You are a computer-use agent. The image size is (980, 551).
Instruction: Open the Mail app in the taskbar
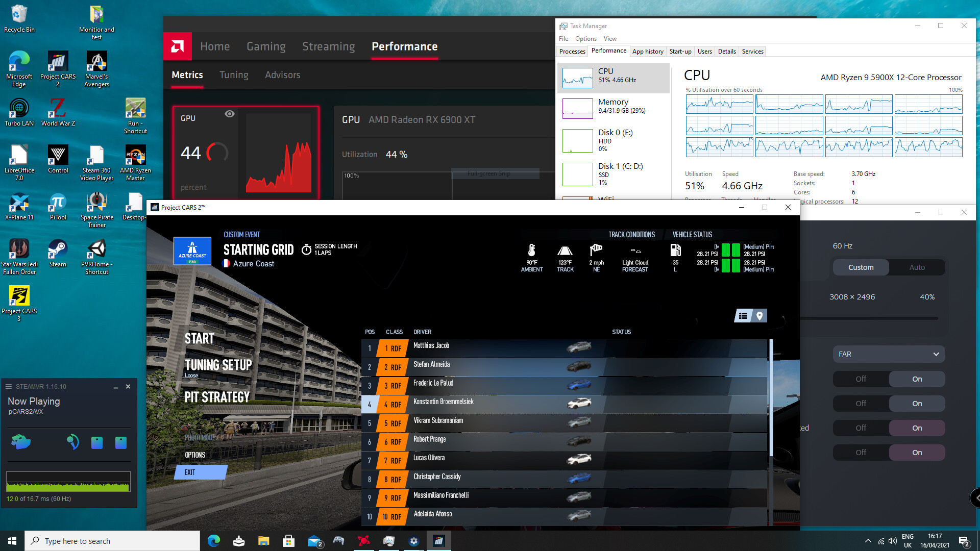(x=314, y=541)
